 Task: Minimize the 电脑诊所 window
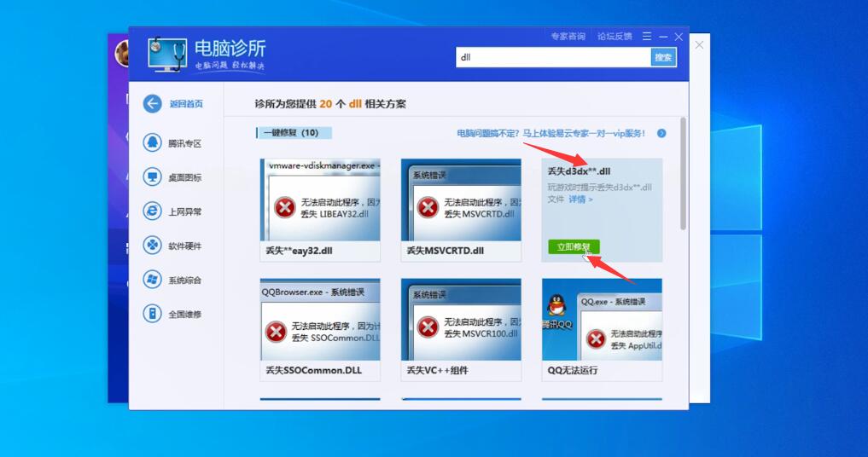[x=663, y=37]
